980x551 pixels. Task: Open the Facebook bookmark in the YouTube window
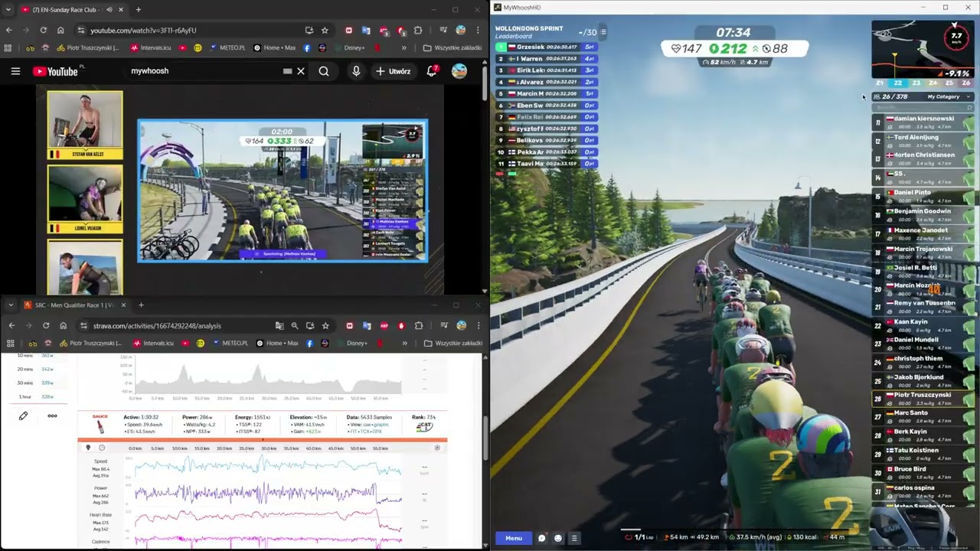(307, 47)
